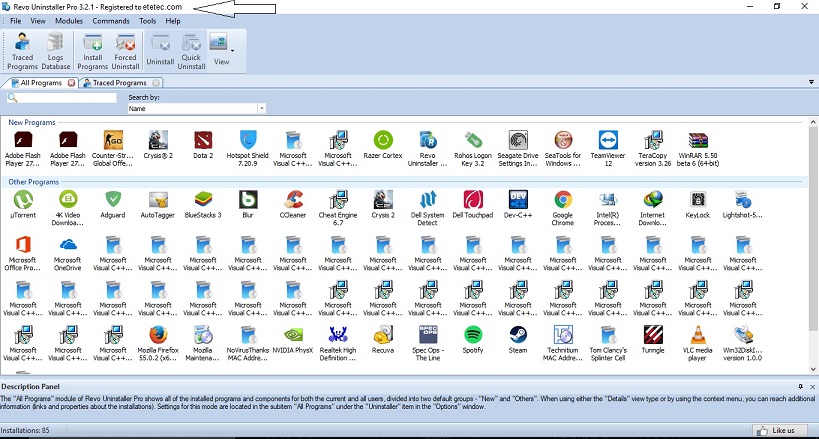The width and height of the screenshot is (819, 439).
Task: Close the Traced Programs tab
Action: point(156,83)
